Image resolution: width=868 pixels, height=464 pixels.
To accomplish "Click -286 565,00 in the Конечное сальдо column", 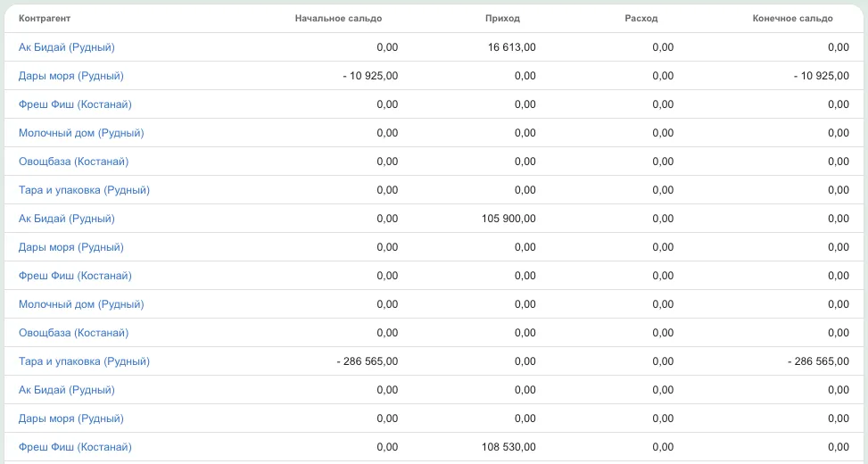I will [818, 361].
